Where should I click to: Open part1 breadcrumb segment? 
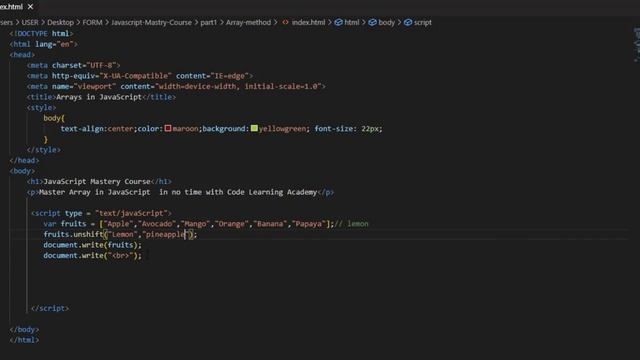(209, 22)
